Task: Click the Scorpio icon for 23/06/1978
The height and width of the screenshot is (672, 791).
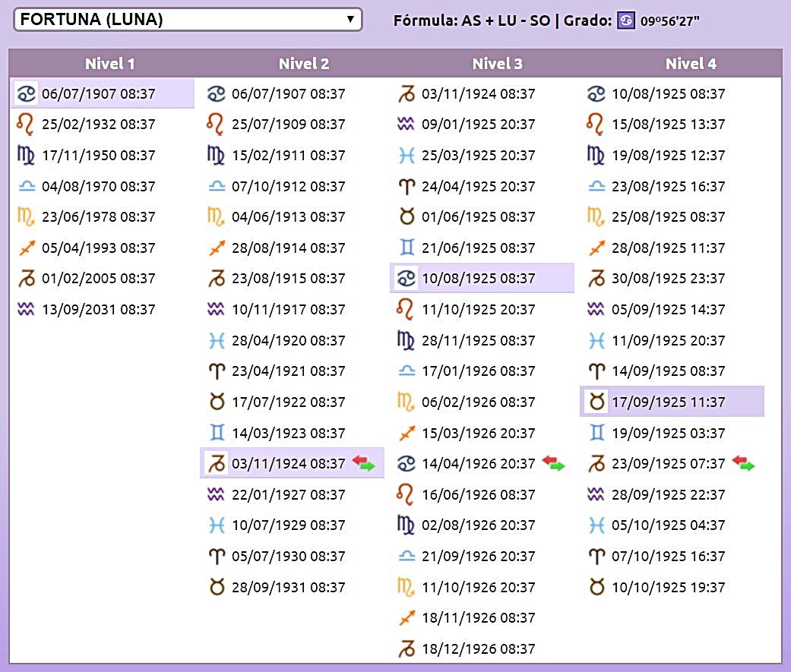Action: point(26,217)
